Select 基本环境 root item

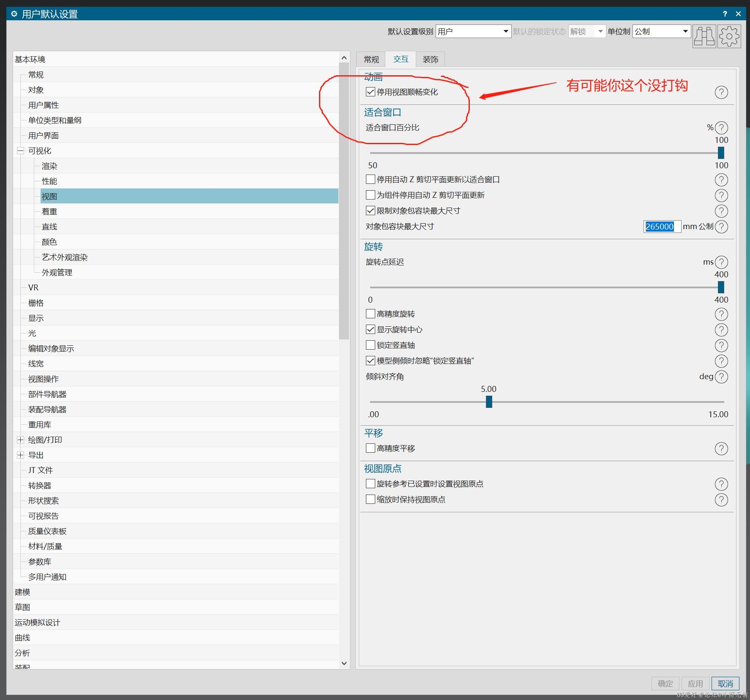click(30, 59)
